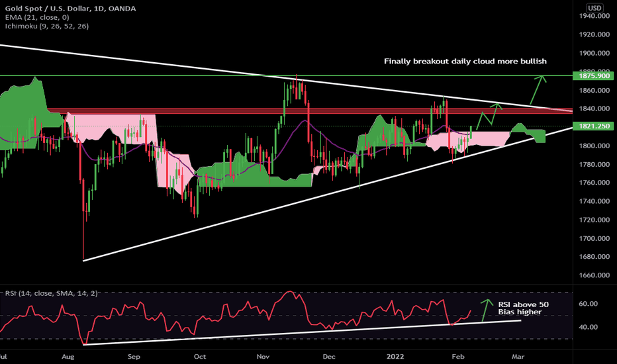The height and width of the screenshot is (364, 617).
Task: Click the 1821.250 current price label
Action: (x=594, y=126)
